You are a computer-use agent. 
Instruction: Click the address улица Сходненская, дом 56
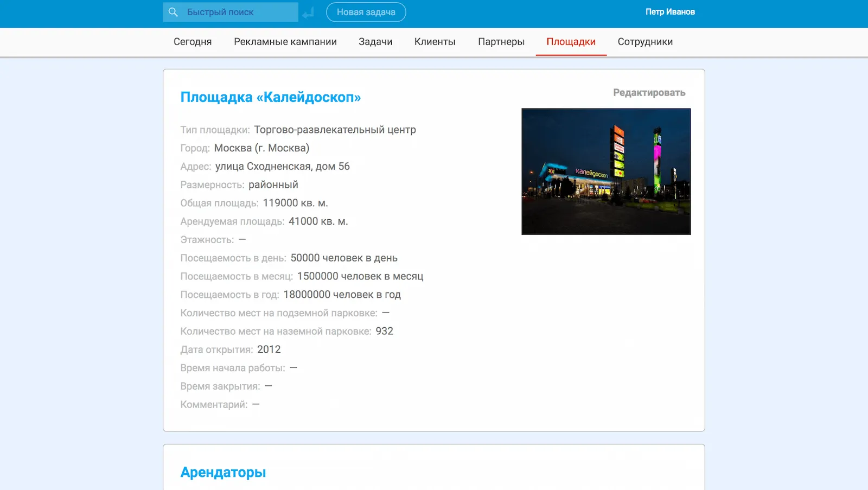(282, 167)
